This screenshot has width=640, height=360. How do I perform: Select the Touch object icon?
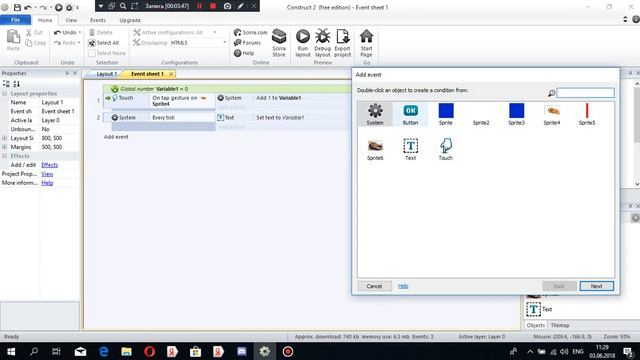tap(446, 149)
